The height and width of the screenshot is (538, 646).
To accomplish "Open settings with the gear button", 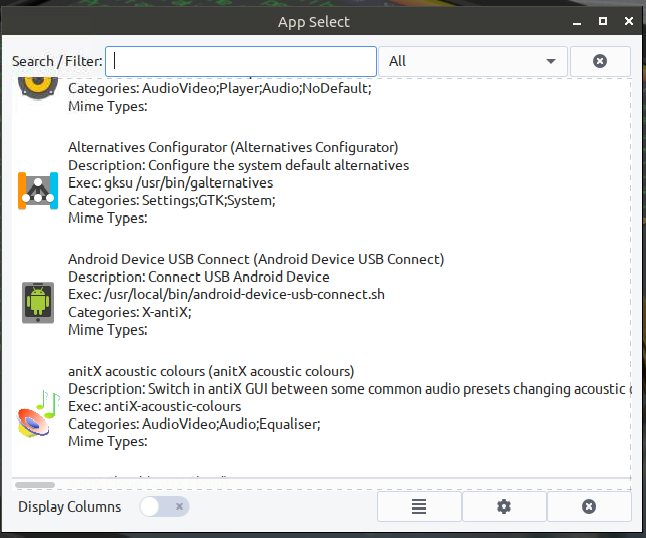I will [504, 506].
